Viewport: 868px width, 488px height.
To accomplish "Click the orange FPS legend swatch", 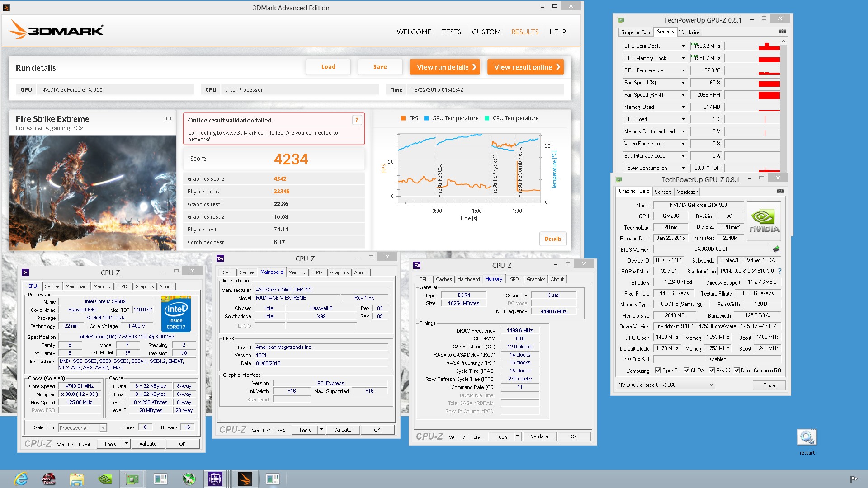I will (x=403, y=118).
